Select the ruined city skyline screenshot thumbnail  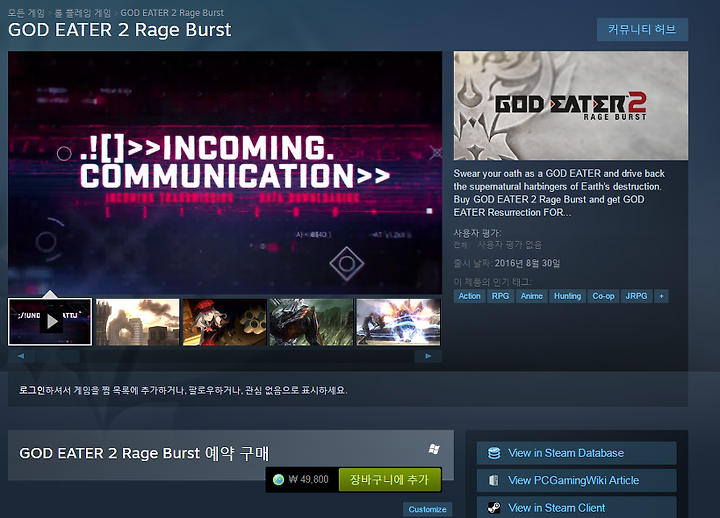pyautogui.click(x=137, y=322)
